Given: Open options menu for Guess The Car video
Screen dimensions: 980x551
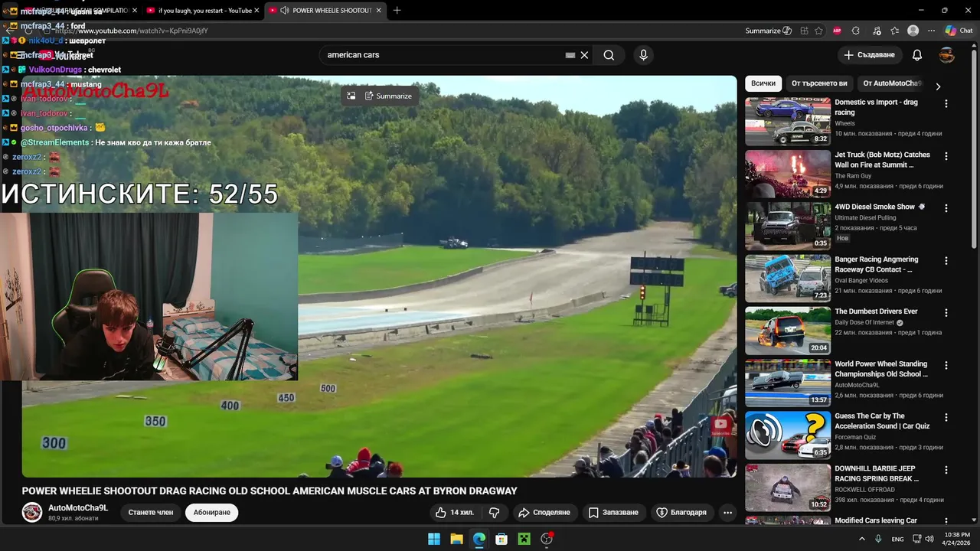Looking at the screenshot, I should (946, 418).
